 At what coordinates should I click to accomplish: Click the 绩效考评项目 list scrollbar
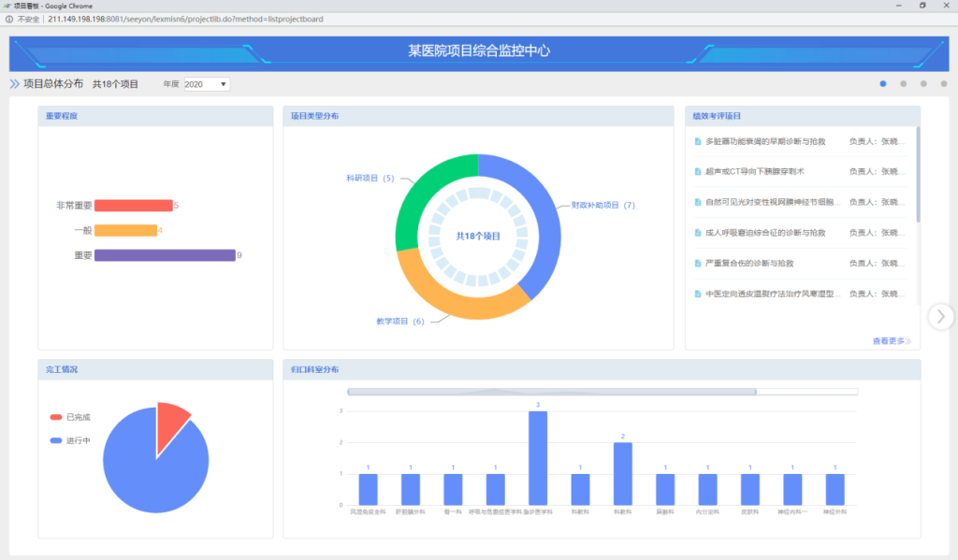(917, 176)
